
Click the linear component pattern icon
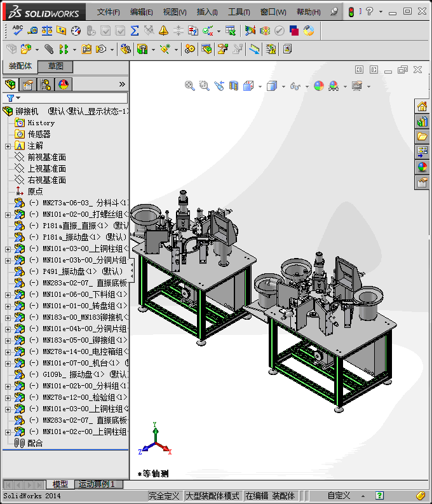tap(64, 49)
